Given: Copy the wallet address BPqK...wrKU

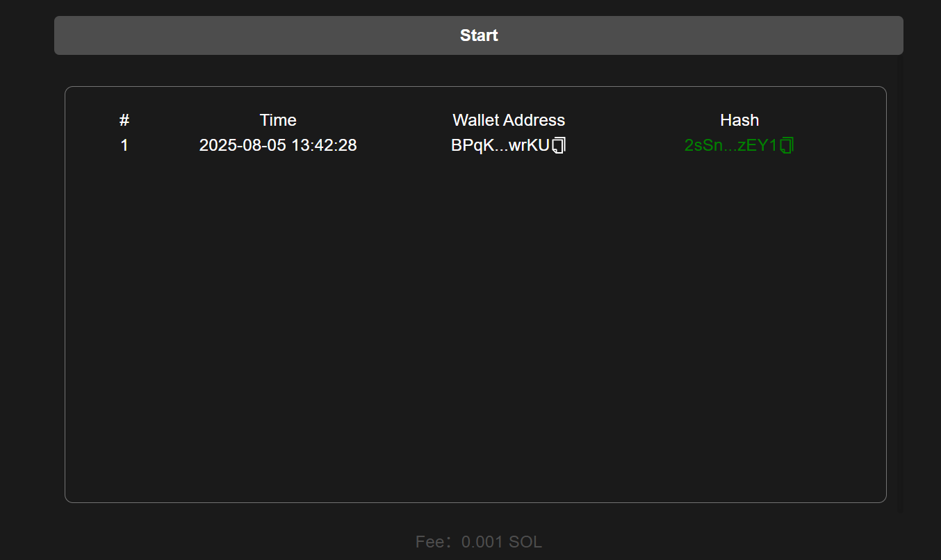Looking at the screenshot, I should tap(559, 145).
